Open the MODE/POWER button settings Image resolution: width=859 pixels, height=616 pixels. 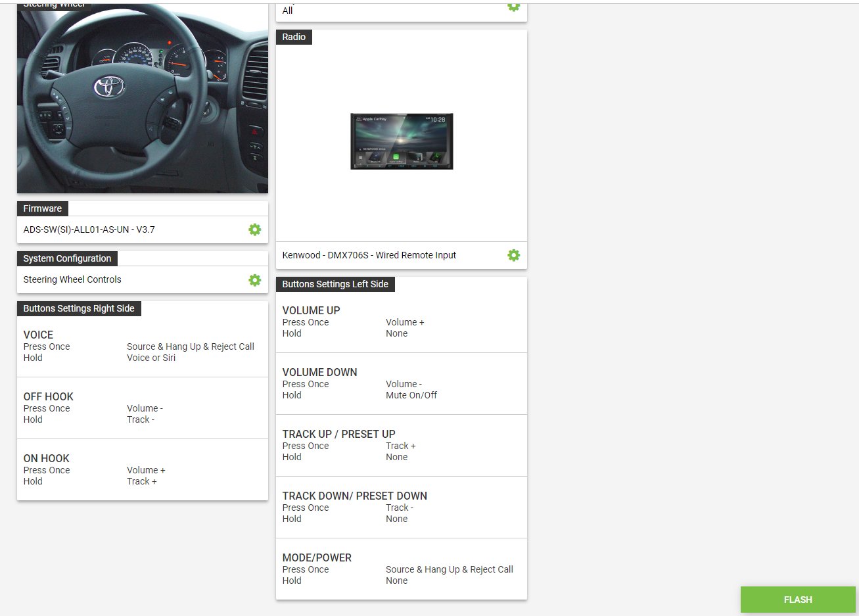(x=402, y=569)
